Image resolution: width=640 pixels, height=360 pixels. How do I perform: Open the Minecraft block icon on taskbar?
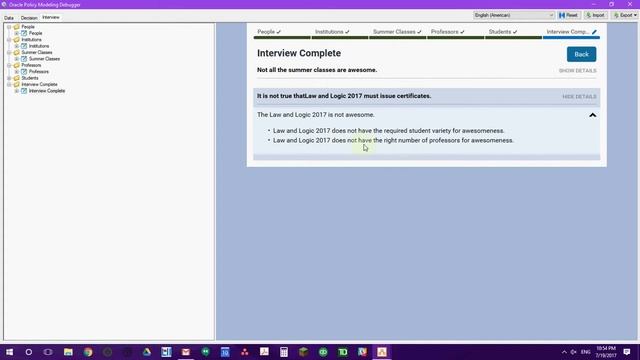click(303, 352)
